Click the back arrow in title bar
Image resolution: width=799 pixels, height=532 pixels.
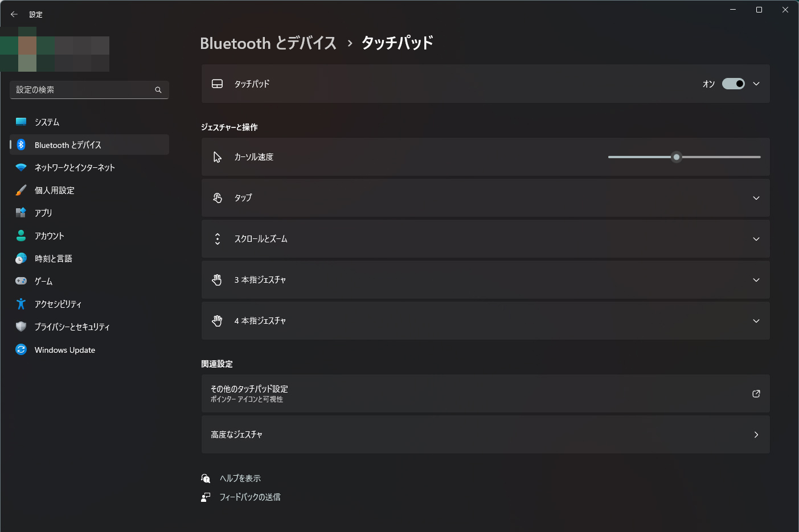point(14,14)
